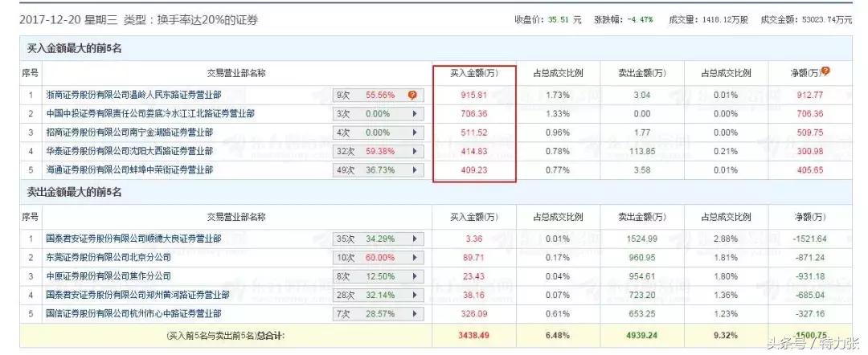The width and height of the screenshot is (868, 355).
Task: Click the sell amount 653.25
Action: (642, 314)
